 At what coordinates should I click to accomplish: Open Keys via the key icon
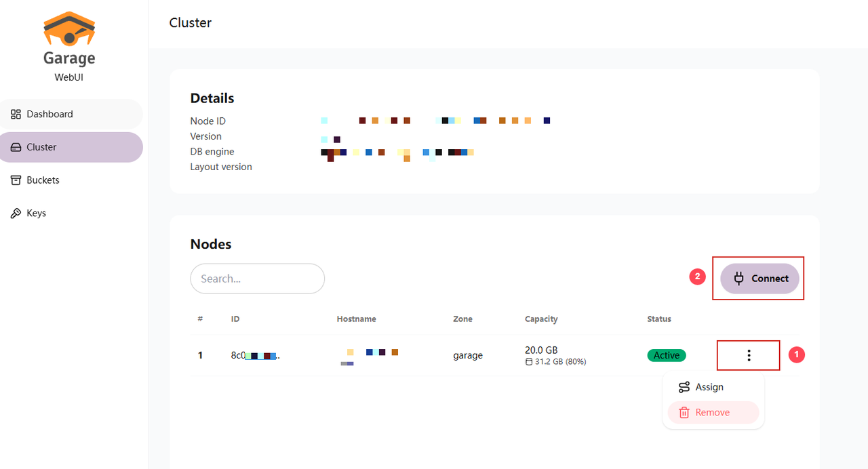tap(16, 213)
